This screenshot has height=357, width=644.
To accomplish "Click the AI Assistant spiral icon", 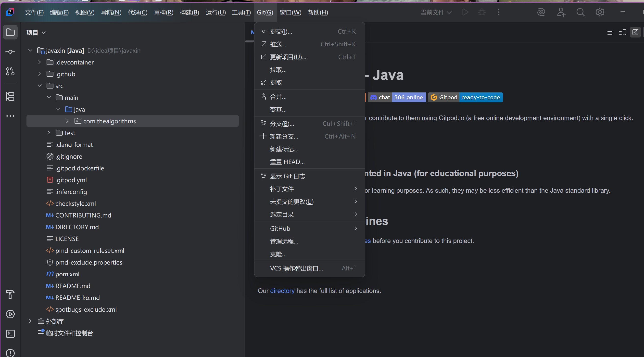I will 541,12.
